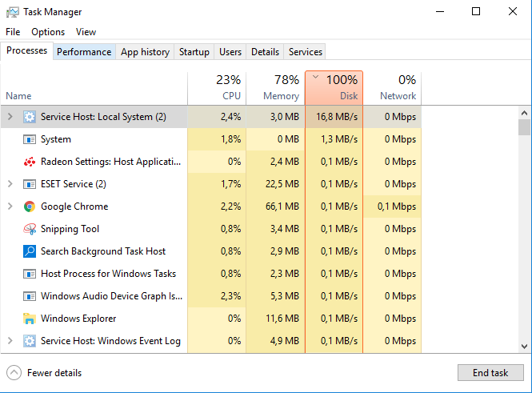Click the Task Manager title bar icon

click(x=13, y=12)
